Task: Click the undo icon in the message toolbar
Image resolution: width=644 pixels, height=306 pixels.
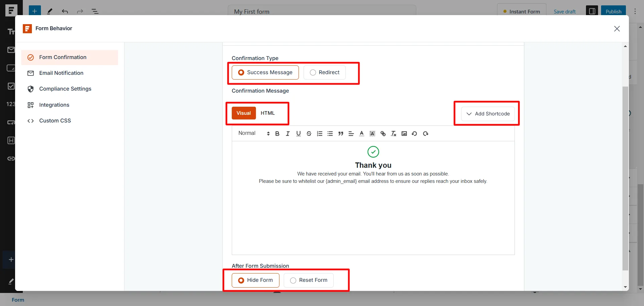Action: click(x=414, y=134)
